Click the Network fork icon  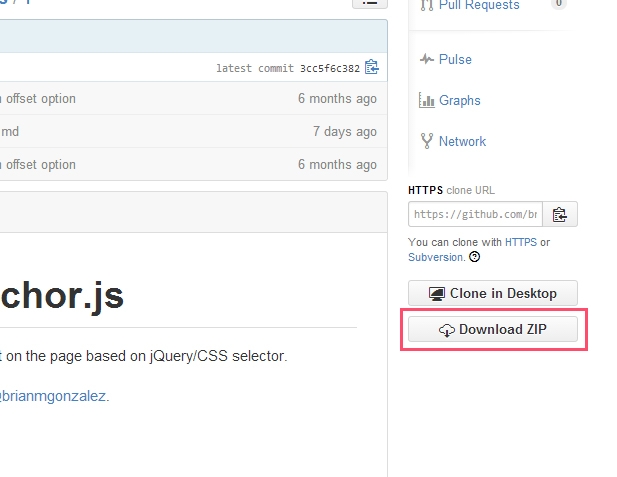click(427, 141)
